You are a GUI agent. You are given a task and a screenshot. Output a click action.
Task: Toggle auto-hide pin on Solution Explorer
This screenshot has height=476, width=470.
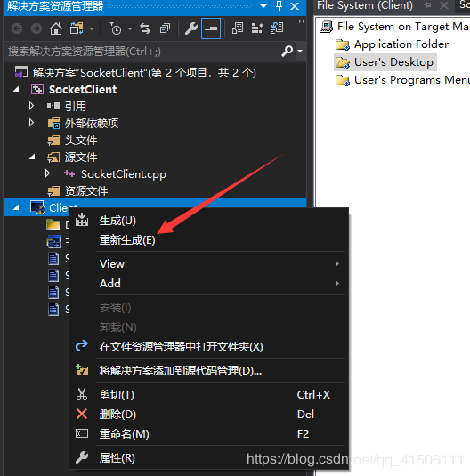(279, 5)
